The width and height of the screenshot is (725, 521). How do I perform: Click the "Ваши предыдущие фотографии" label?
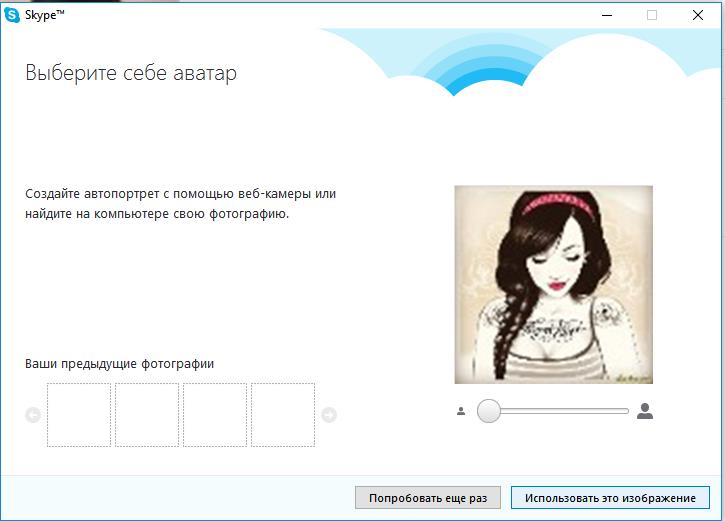click(x=119, y=364)
